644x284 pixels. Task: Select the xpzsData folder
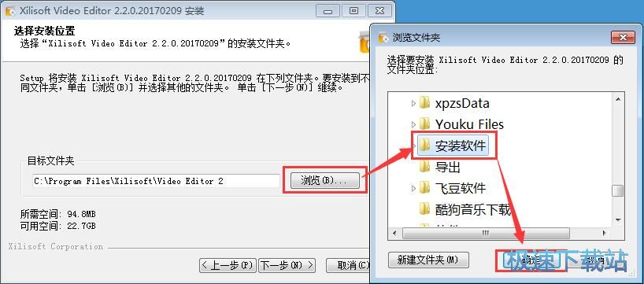pos(462,103)
